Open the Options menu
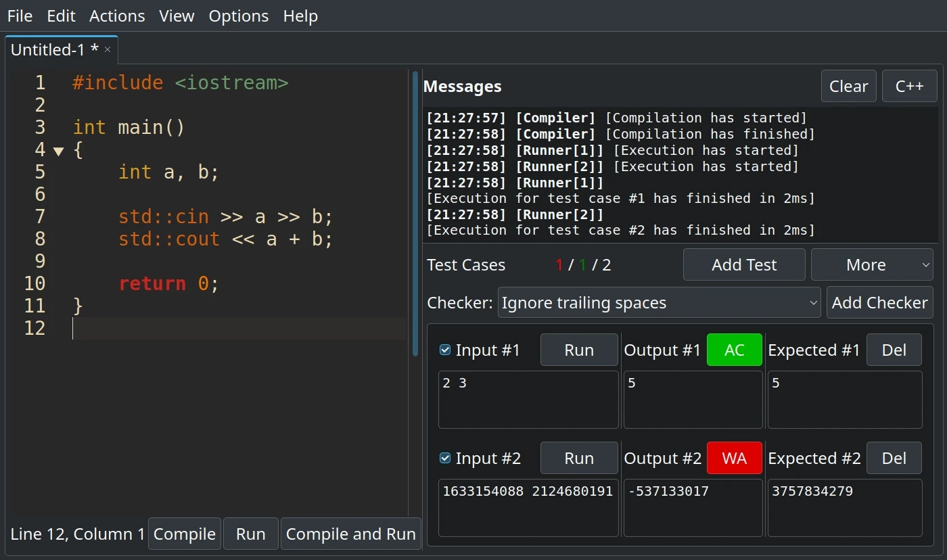Image resolution: width=947 pixels, height=560 pixels. (x=238, y=16)
